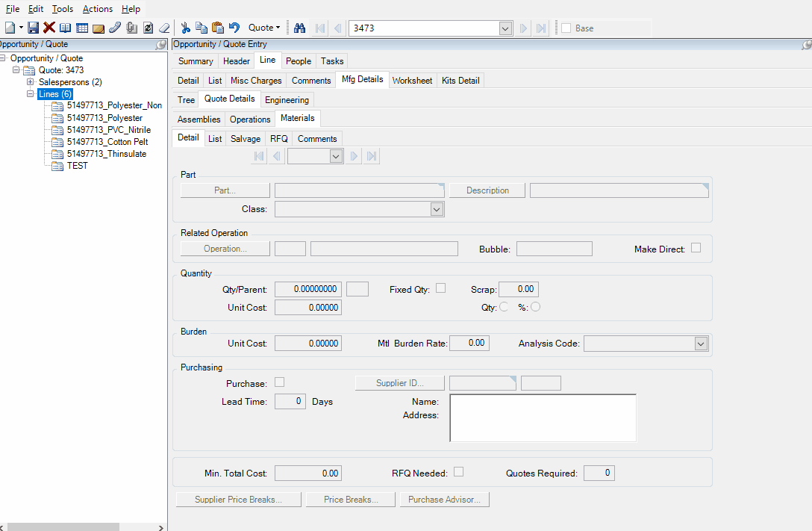
Task: Click the Undo arrow icon
Action: point(234,28)
